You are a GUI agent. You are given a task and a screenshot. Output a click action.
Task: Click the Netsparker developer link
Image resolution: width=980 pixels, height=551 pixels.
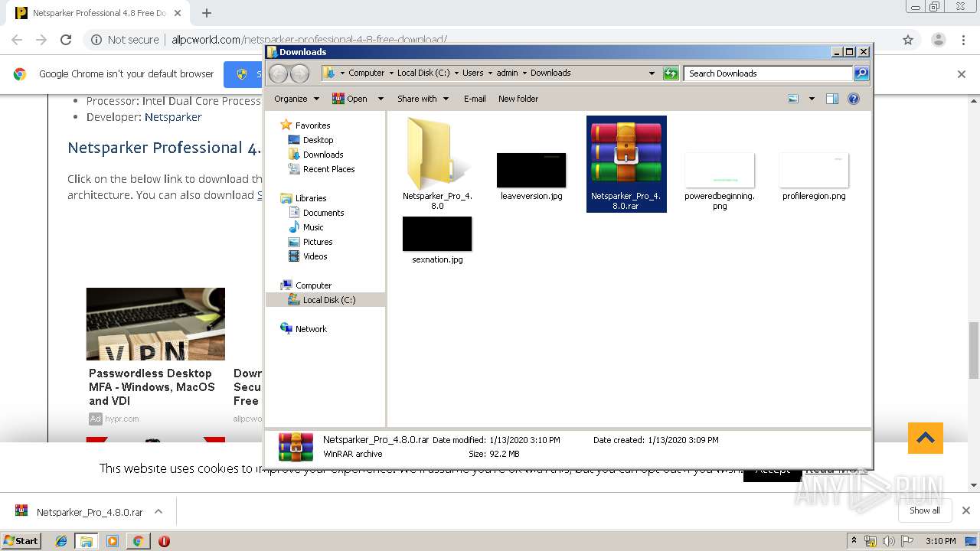click(x=173, y=117)
